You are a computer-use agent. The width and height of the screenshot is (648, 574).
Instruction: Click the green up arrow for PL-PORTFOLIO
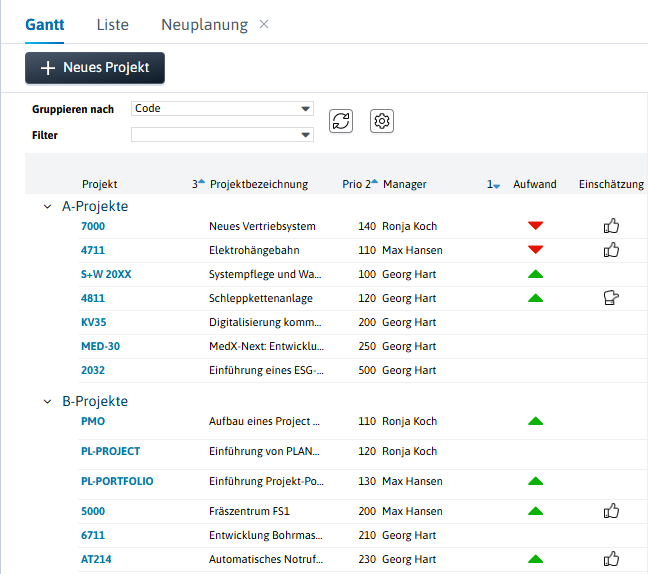click(535, 481)
